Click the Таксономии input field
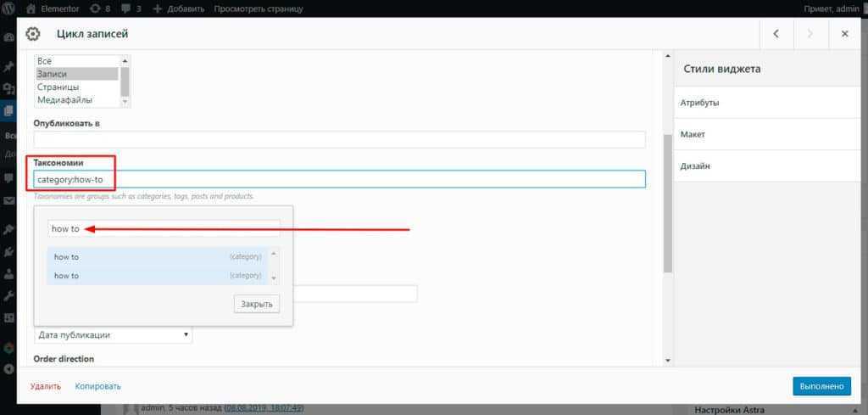The image size is (868, 415). pos(339,179)
